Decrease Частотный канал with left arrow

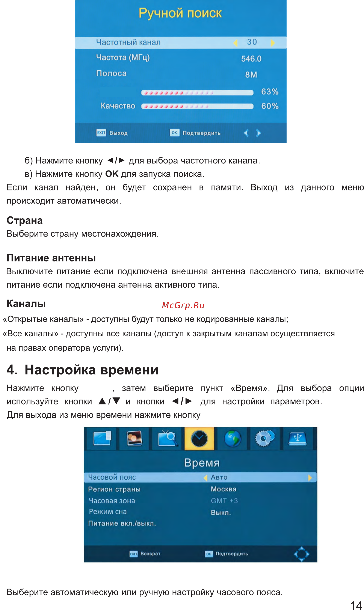click(236, 43)
